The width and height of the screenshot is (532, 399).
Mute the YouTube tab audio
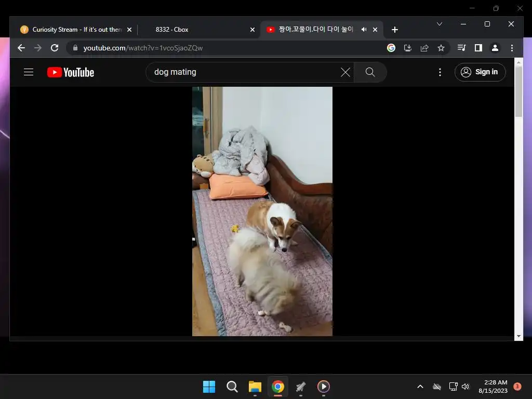click(364, 30)
